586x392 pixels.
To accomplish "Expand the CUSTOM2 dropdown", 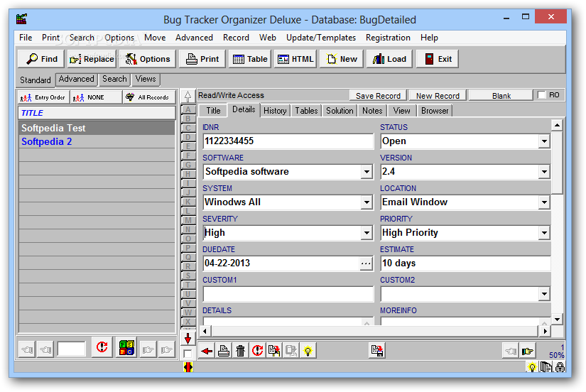I will (544, 294).
